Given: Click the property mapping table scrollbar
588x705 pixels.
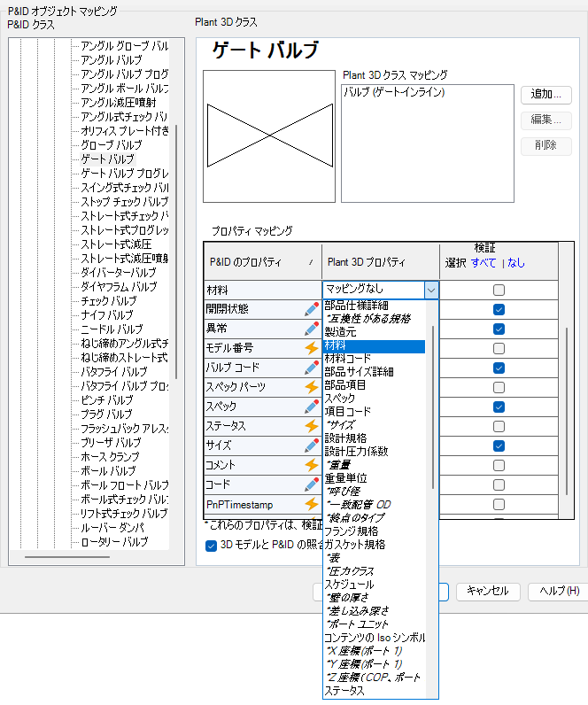Looking at the screenshot, I should coord(567,412).
